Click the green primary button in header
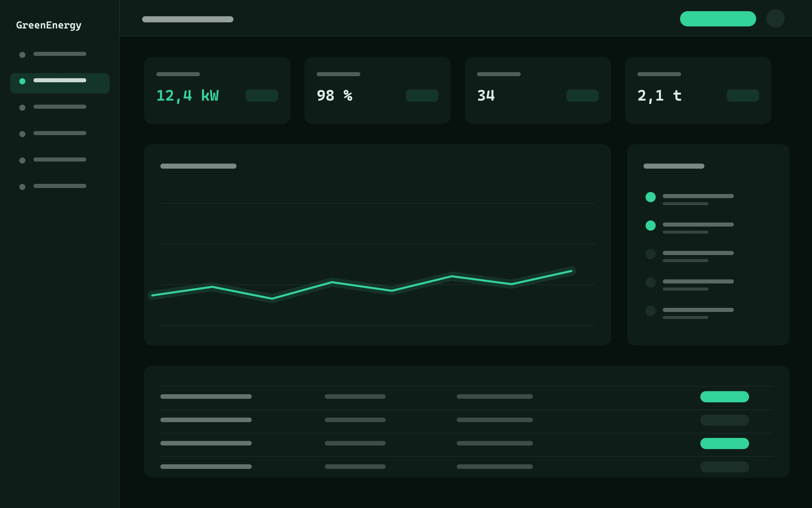 click(718, 19)
